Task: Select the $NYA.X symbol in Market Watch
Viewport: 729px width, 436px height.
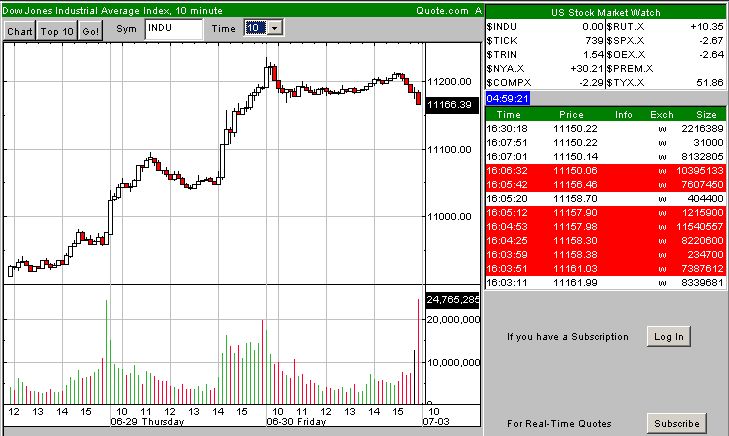Action: (x=505, y=69)
